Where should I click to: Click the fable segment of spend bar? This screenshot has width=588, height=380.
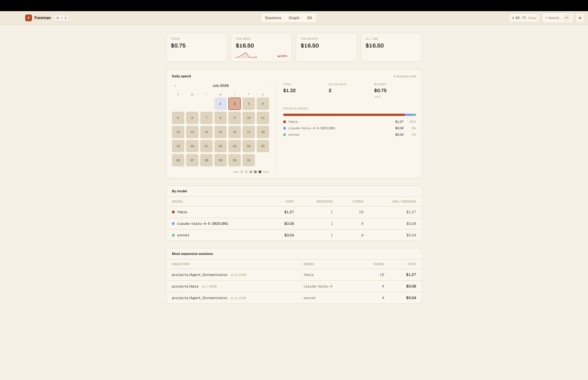(344, 115)
